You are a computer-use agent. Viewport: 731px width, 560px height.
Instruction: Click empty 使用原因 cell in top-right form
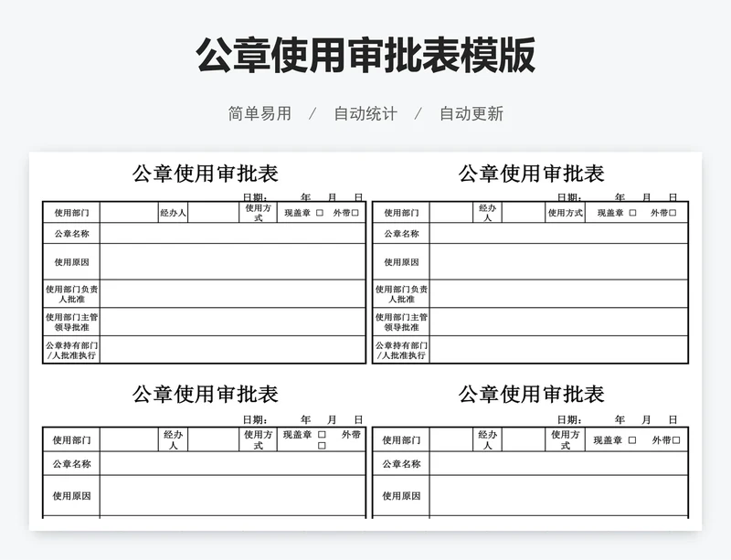[558, 261]
